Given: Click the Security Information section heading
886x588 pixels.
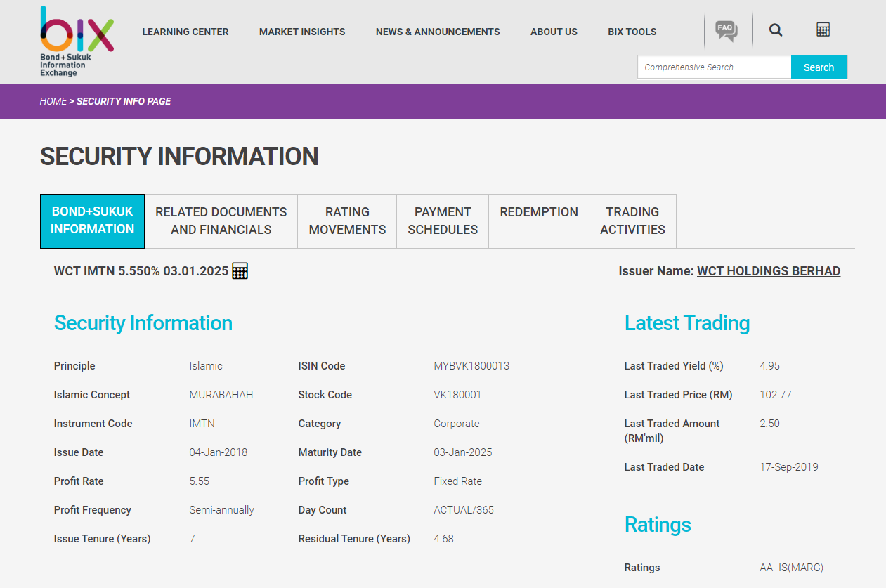Looking at the screenshot, I should pos(143,323).
